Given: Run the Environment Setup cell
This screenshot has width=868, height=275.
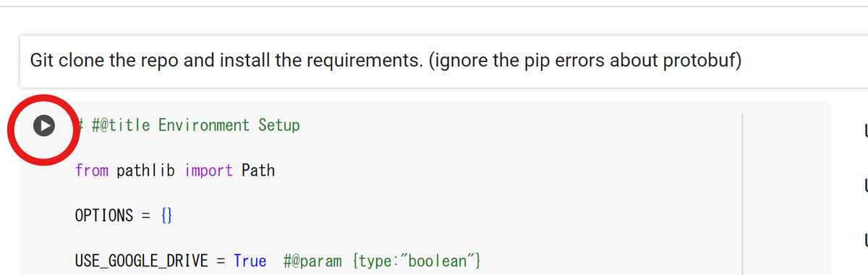Looking at the screenshot, I should click(x=44, y=125).
